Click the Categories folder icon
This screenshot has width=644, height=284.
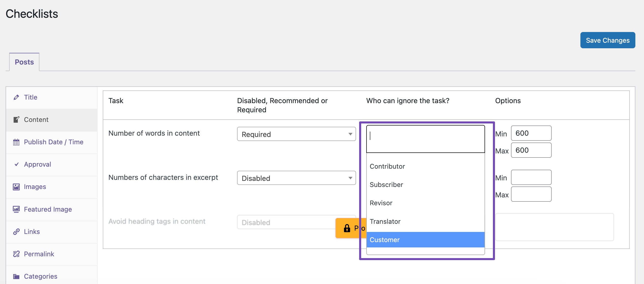tap(16, 276)
